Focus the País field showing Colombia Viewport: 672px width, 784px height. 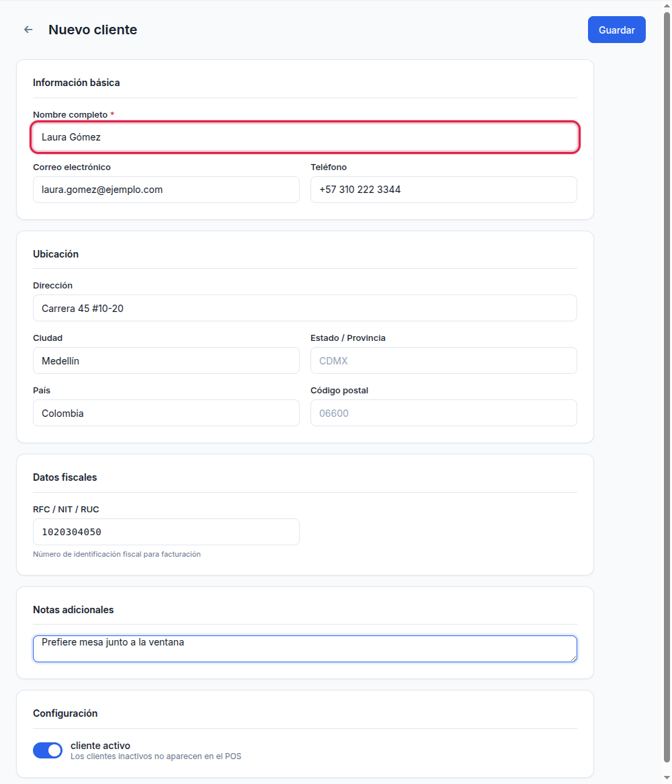pos(166,413)
